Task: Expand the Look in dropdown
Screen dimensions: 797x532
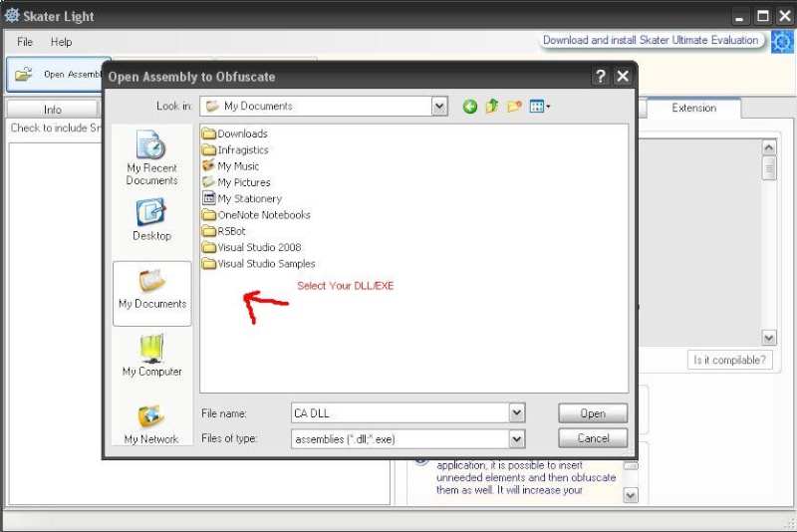Action: (x=439, y=107)
